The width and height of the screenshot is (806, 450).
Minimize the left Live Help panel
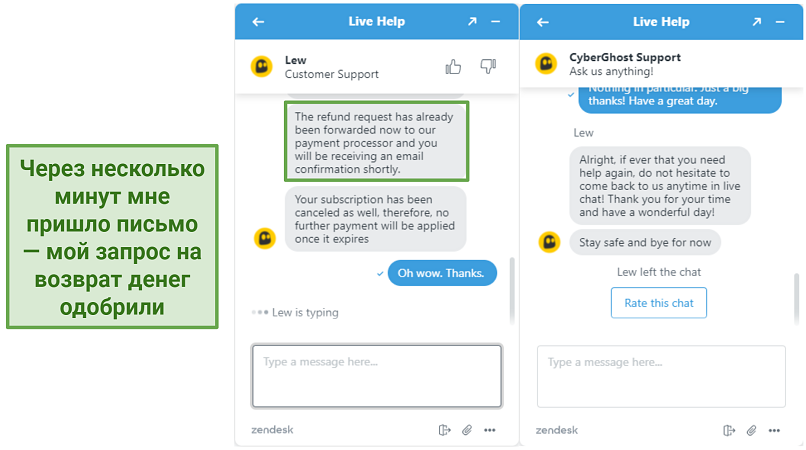click(x=496, y=22)
